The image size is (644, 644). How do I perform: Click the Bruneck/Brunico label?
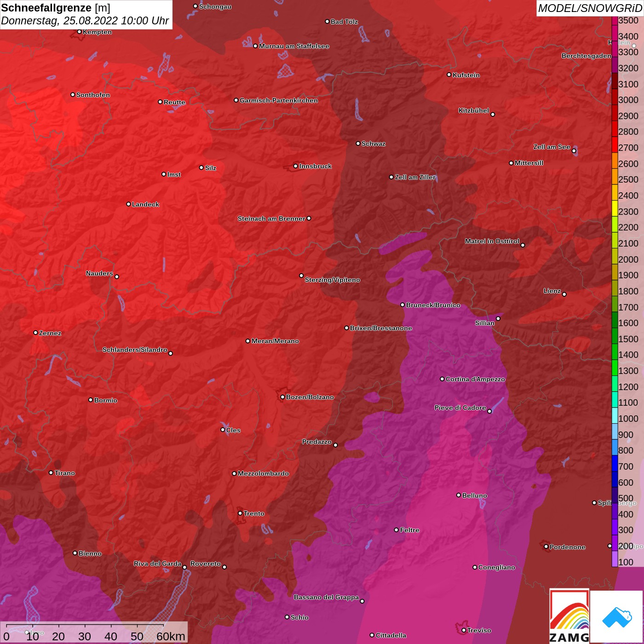[x=433, y=305]
